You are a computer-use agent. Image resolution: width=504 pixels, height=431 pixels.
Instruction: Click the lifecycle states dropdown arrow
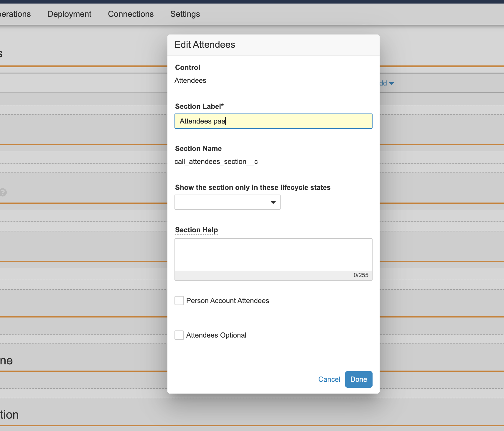tap(273, 202)
